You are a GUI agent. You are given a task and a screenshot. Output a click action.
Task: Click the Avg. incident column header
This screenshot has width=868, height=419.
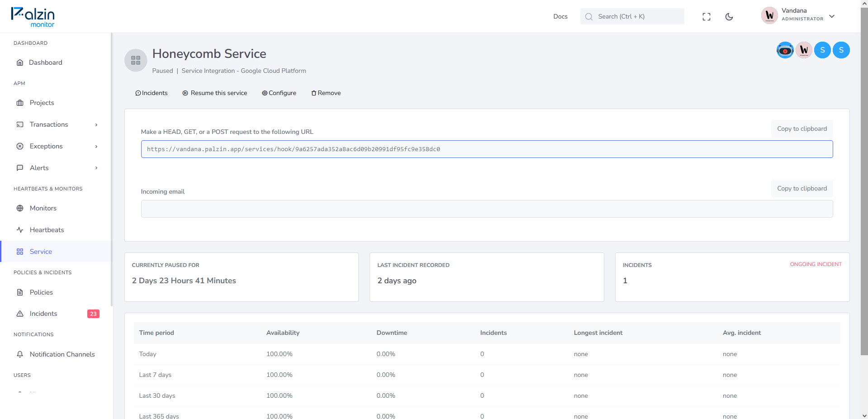742,333
